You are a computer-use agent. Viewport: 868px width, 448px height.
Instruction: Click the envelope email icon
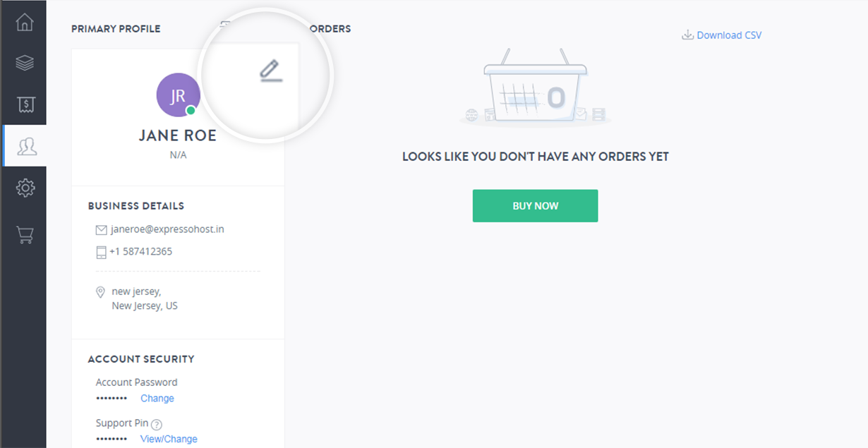pos(101,230)
